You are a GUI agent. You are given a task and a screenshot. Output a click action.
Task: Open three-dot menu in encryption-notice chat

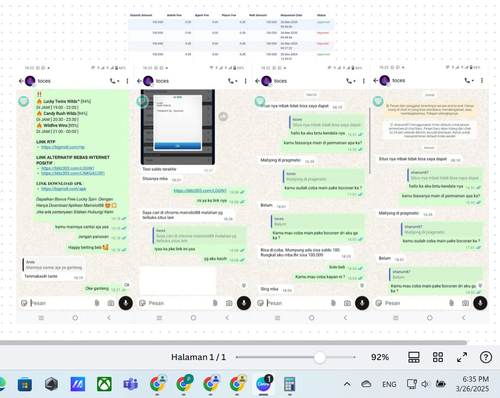click(x=482, y=81)
